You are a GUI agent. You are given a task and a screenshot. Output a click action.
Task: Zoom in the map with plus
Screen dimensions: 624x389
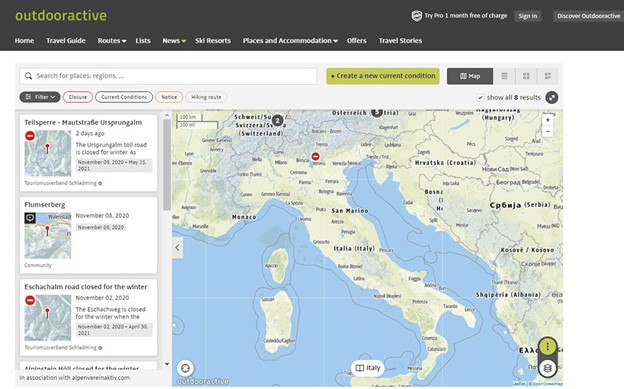click(548, 120)
